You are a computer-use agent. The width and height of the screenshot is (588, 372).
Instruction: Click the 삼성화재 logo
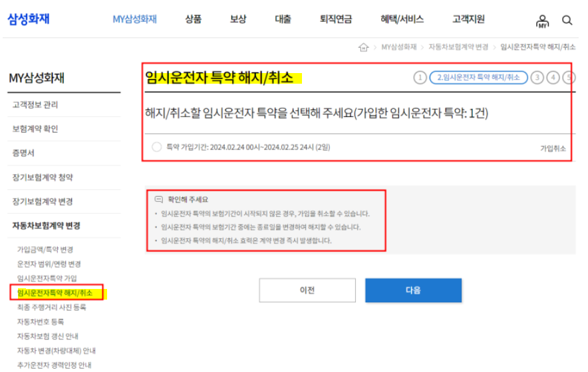(x=29, y=19)
